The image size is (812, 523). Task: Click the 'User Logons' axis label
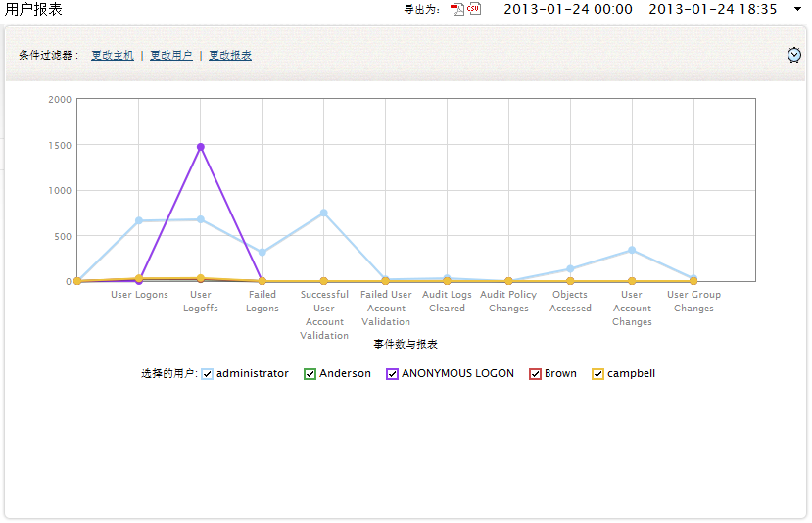tap(139, 295)
